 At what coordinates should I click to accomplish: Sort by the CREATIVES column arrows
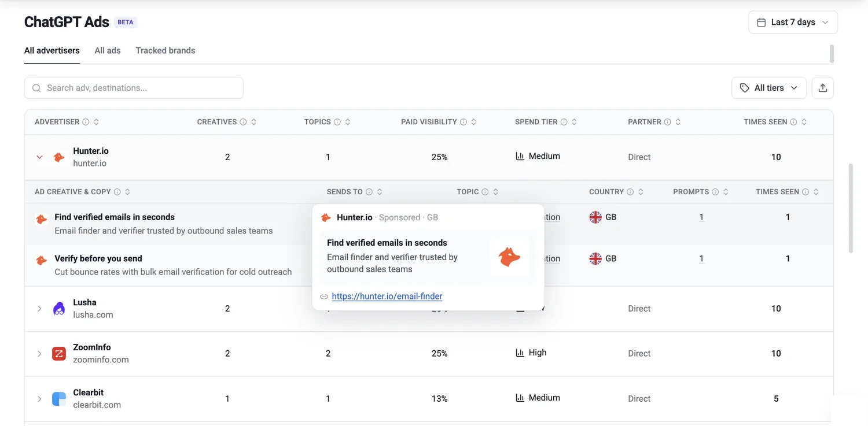253,122
